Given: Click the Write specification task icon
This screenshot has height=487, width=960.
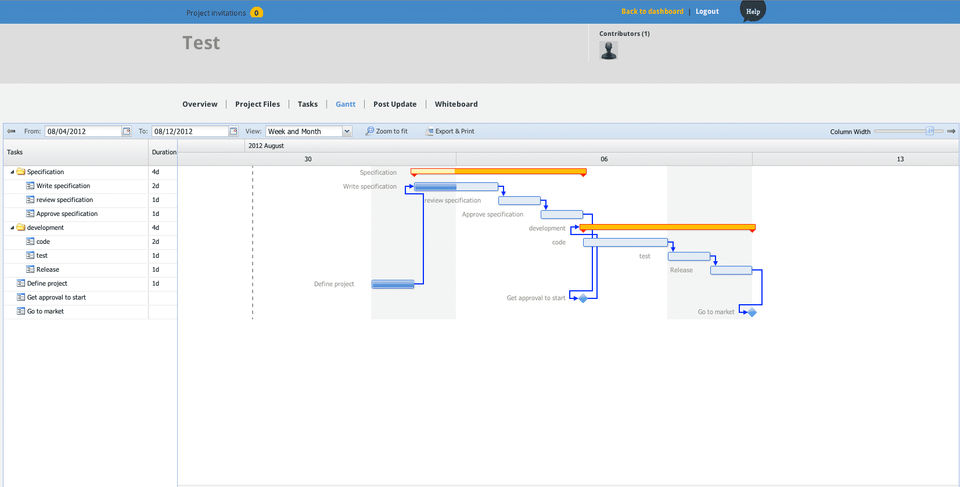Looking at the screenshot, I should click(x=30, y=186).
